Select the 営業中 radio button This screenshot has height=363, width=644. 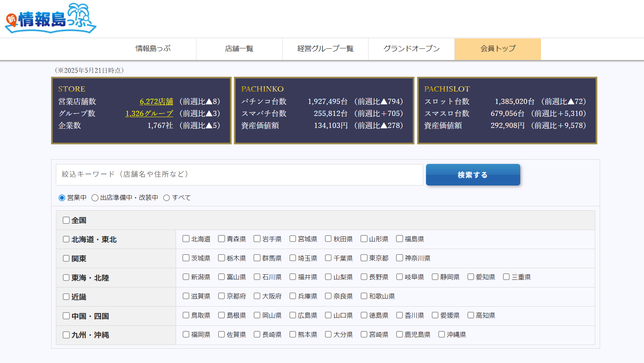62,198
